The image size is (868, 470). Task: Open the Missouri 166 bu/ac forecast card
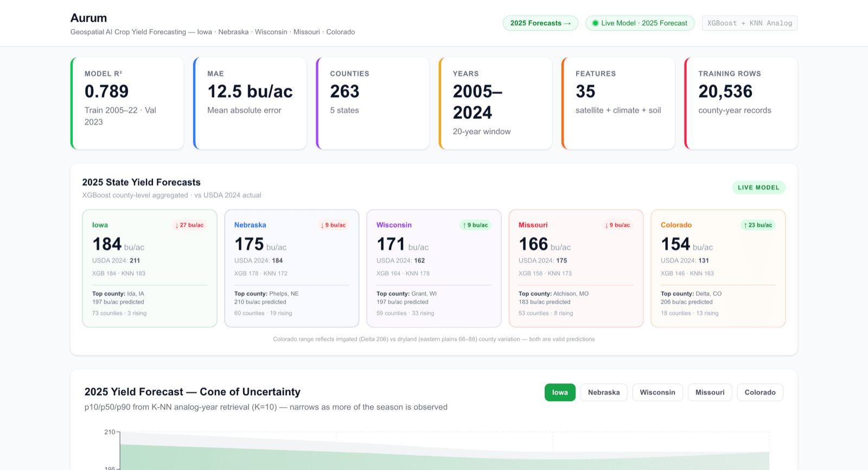[x=576, y=268]
